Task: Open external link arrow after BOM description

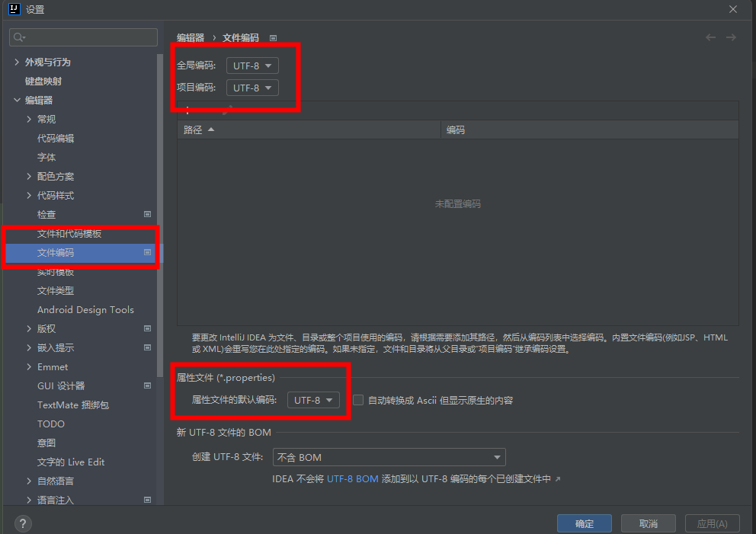Action: (x=558, y=479)
